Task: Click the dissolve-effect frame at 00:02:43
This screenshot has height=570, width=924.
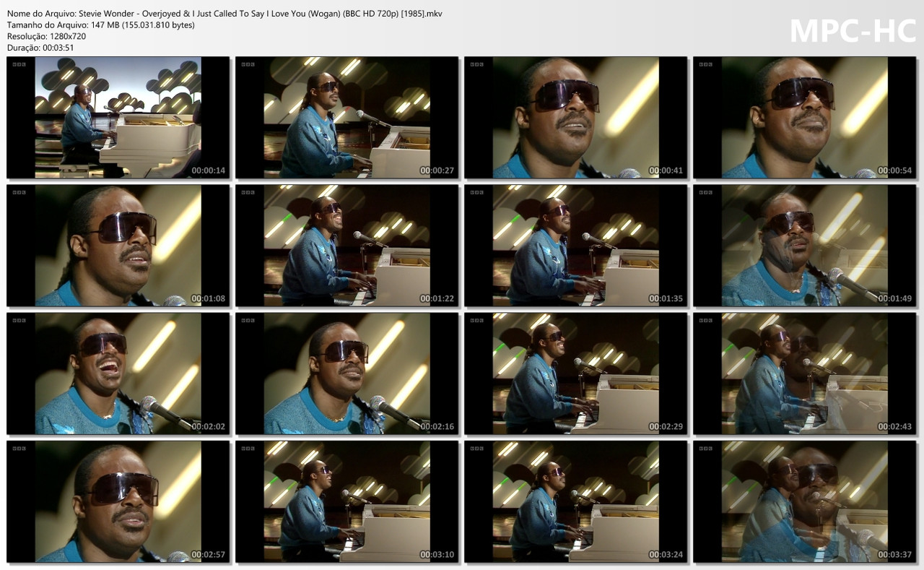Action: pyautogui.click(x=803, y=373)
